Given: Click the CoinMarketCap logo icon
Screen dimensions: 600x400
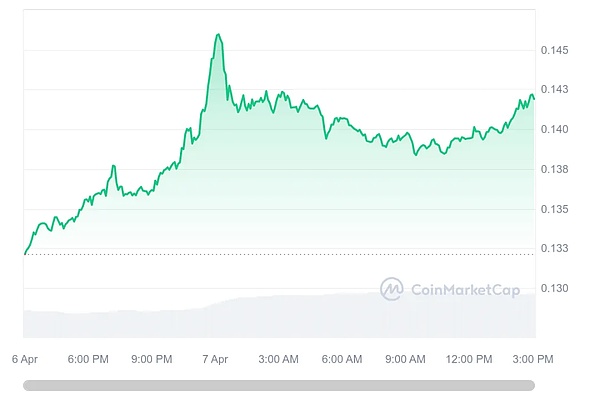Looking at the screenshot, I should 392,289.
